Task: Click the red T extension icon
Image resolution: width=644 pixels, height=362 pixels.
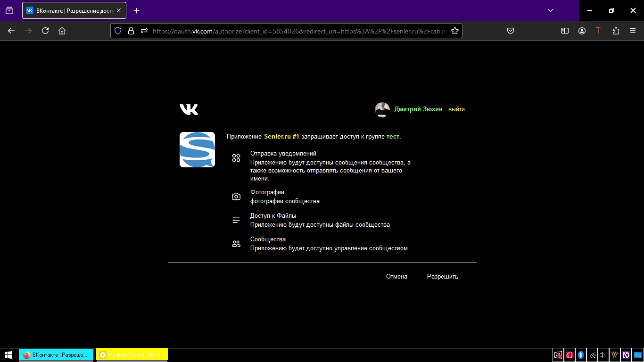Action: (599, 31)
